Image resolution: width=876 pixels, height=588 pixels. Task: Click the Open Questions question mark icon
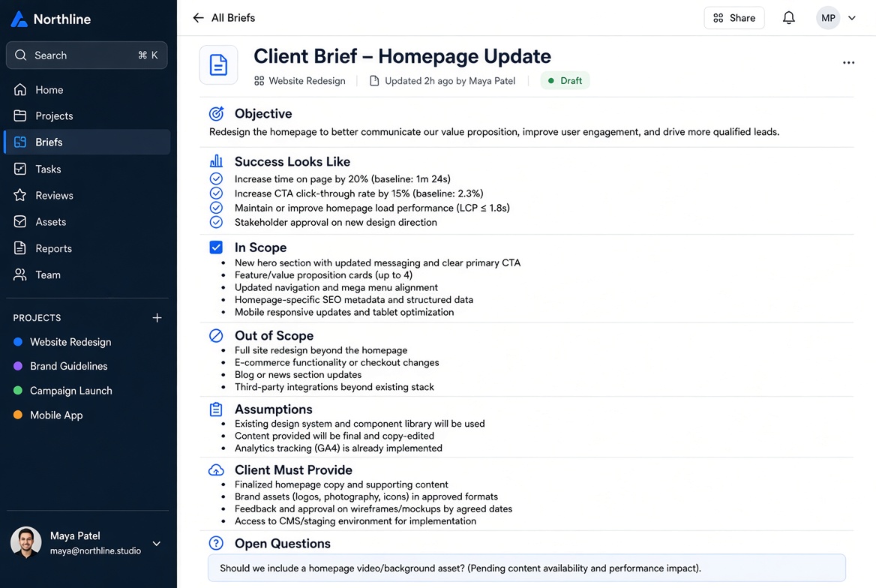tap(216, 543)
